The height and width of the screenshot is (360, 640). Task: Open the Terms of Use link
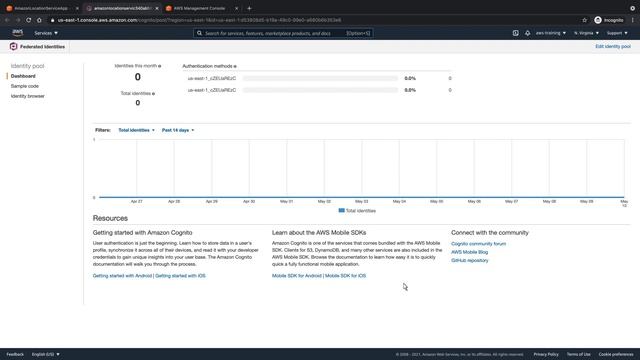(578, 354)
